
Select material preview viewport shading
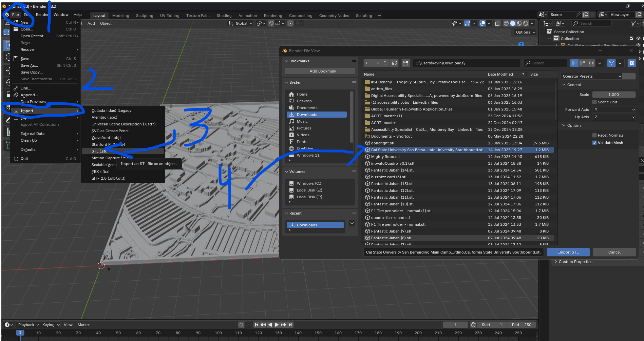[x=519, y=23]
